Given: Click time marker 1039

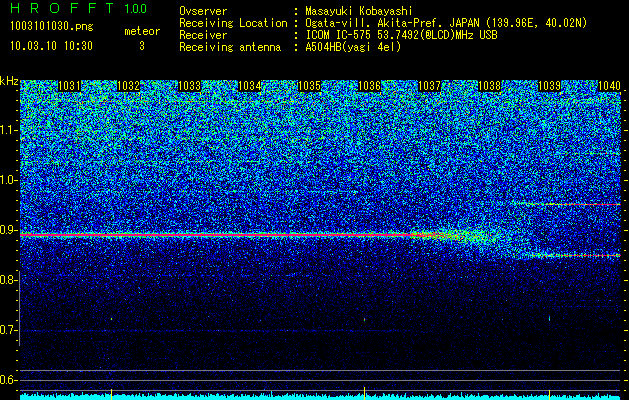Looking at the screenshot, I should [549, 86].
